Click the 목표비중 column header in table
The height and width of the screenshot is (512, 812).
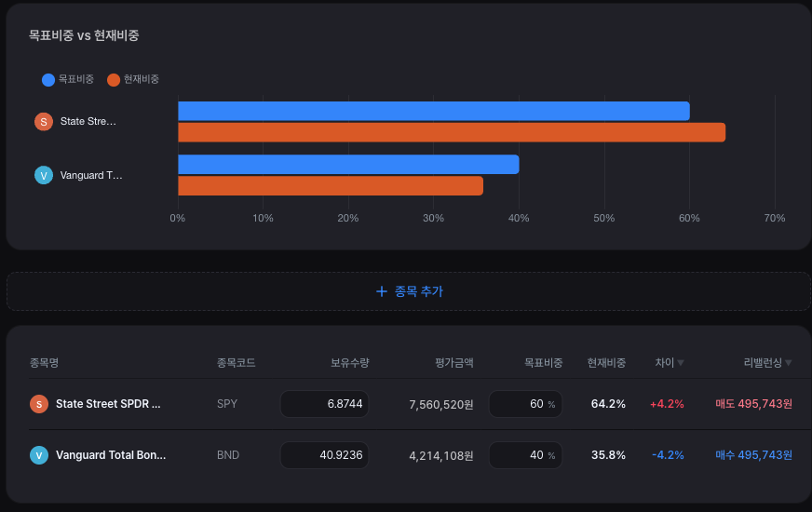point(543,363)
